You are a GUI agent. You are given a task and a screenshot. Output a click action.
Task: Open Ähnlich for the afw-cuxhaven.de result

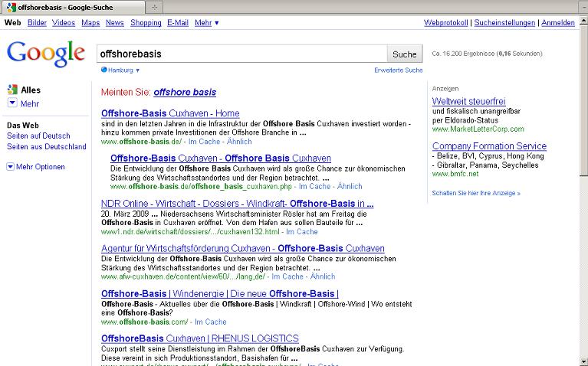tap(323, 276)
